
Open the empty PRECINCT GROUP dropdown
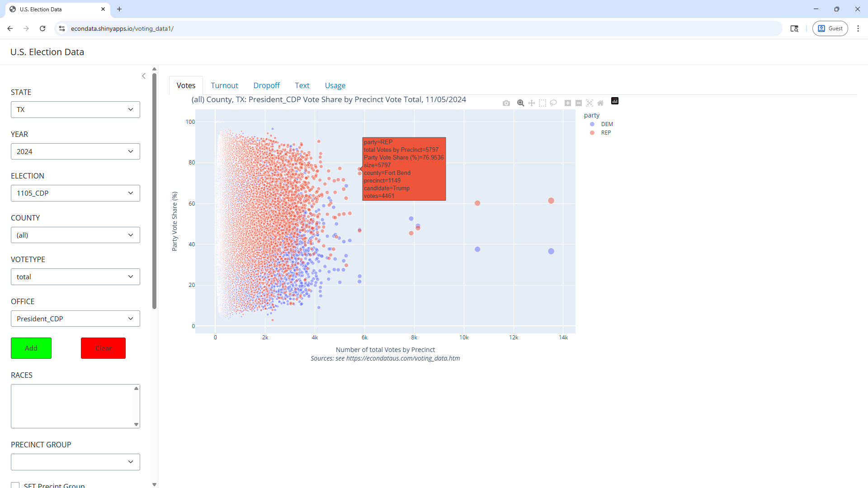coord(75,462)
